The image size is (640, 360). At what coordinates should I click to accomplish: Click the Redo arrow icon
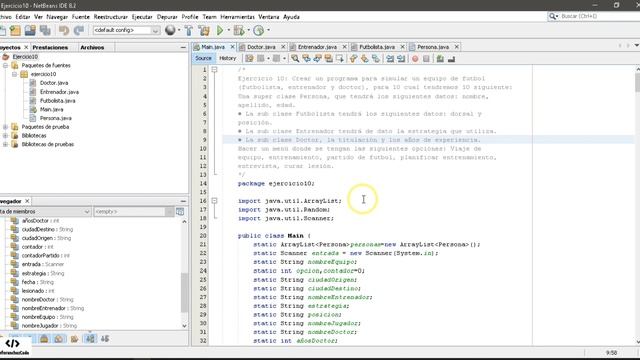(x=79, y=31)
